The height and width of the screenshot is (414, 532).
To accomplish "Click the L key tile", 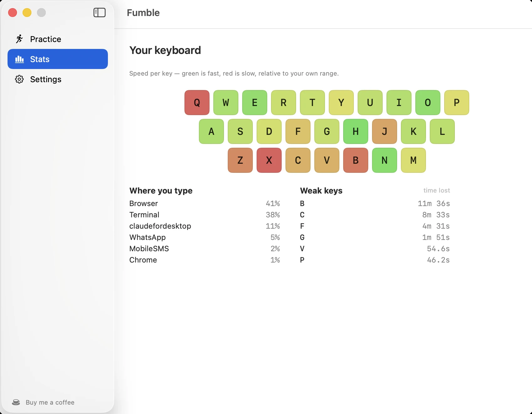I will tap(442, 131).
